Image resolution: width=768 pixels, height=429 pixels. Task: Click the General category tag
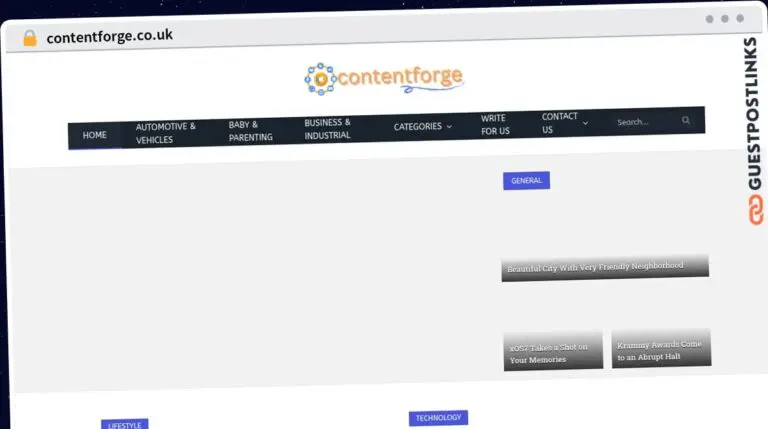click(x=527, y=181)
